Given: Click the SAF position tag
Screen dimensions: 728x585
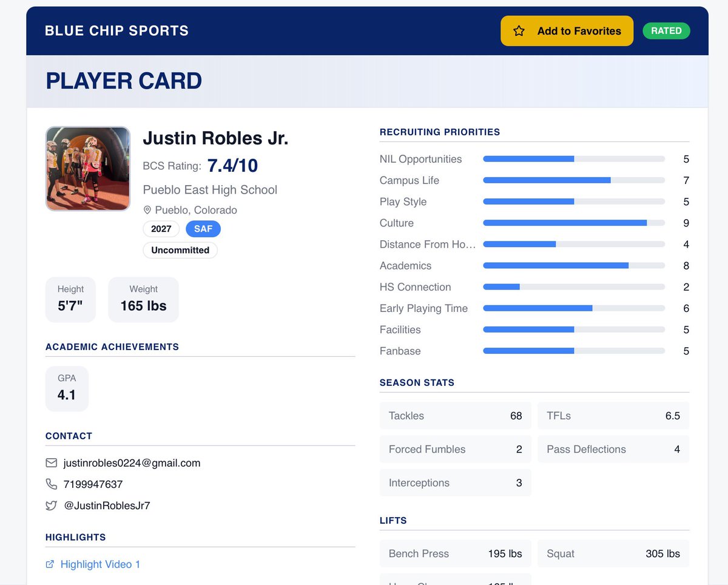Looking at the screenshot, I should tap(203, 229).
